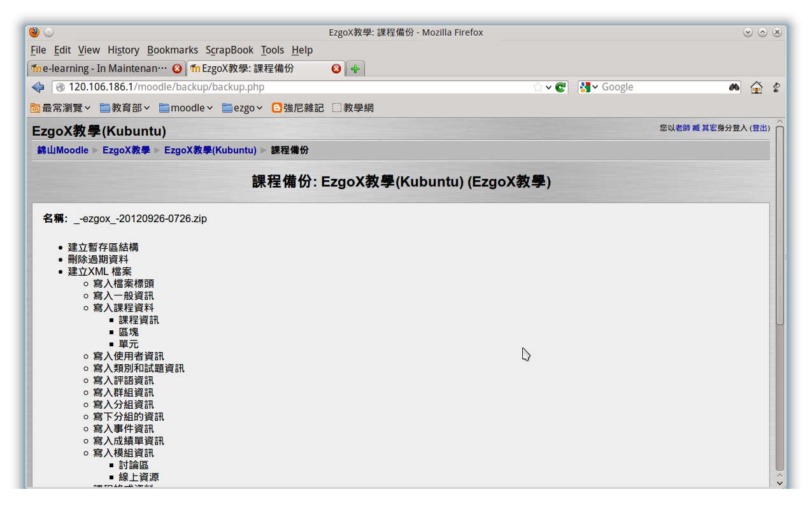Go to the home page icon

[757, 87]
